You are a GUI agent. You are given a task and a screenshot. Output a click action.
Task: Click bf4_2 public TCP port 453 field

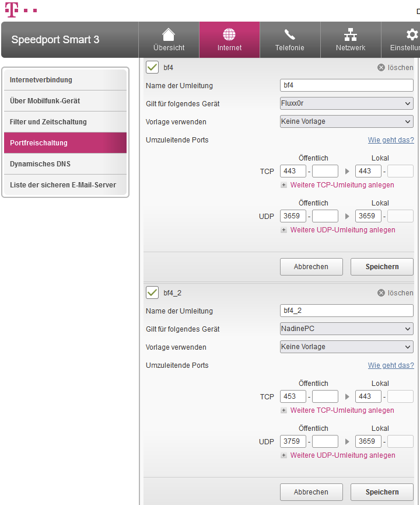(293, 396)
